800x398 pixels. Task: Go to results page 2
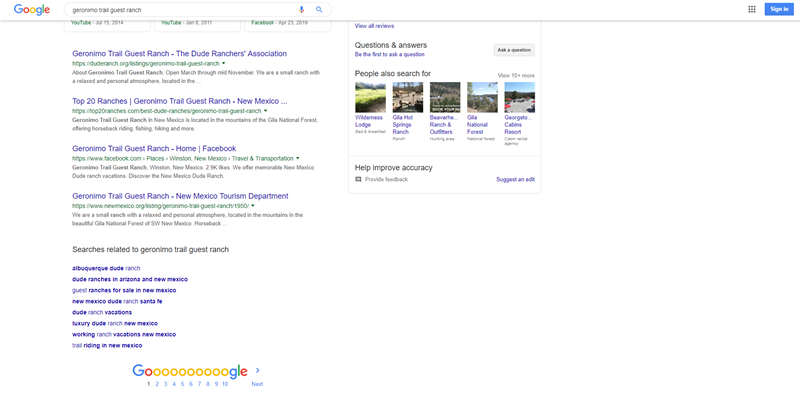tap(157, 384)
